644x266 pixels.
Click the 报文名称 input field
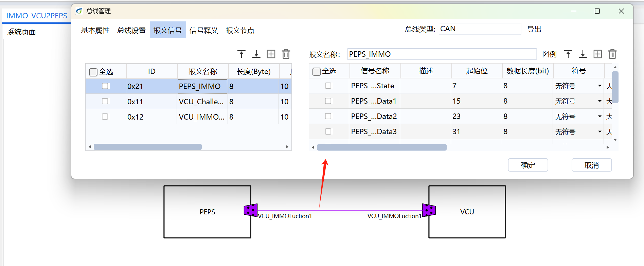(442, 54)
